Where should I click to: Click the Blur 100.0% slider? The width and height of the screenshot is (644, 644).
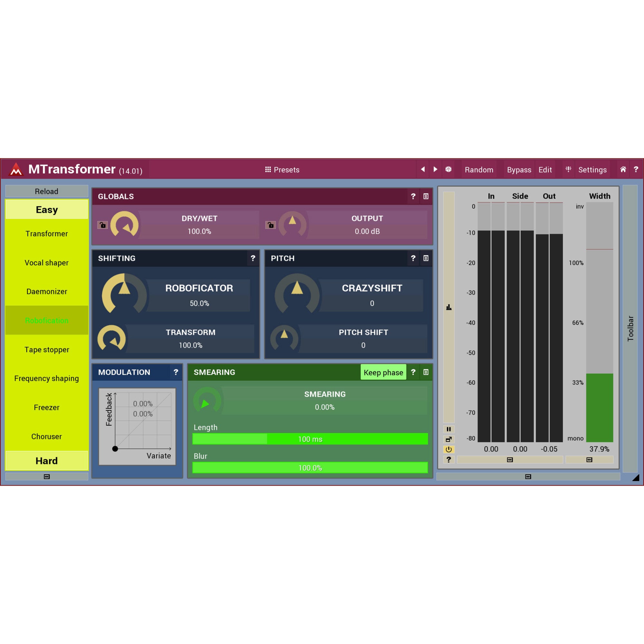pos(310,468)
